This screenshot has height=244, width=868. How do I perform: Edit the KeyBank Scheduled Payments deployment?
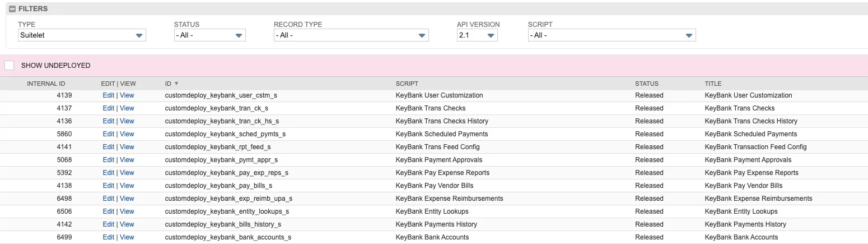click(108, 134)
